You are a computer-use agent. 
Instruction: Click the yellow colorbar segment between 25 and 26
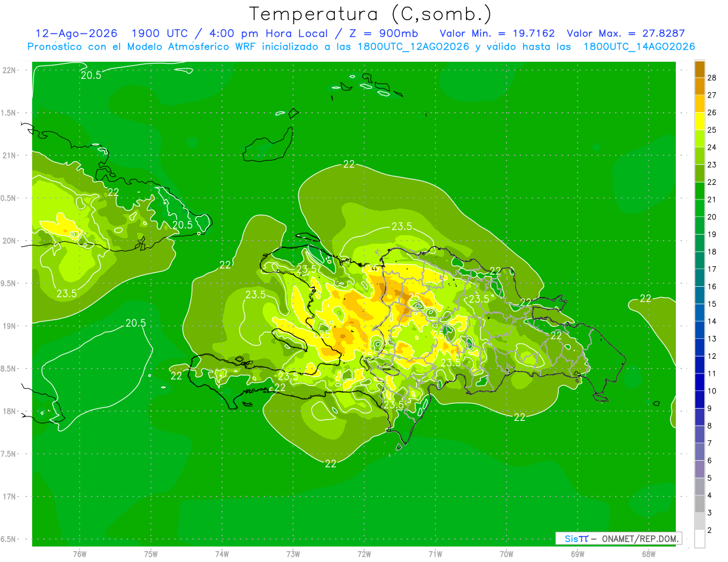pyautogui.click(x=699, y=121)
